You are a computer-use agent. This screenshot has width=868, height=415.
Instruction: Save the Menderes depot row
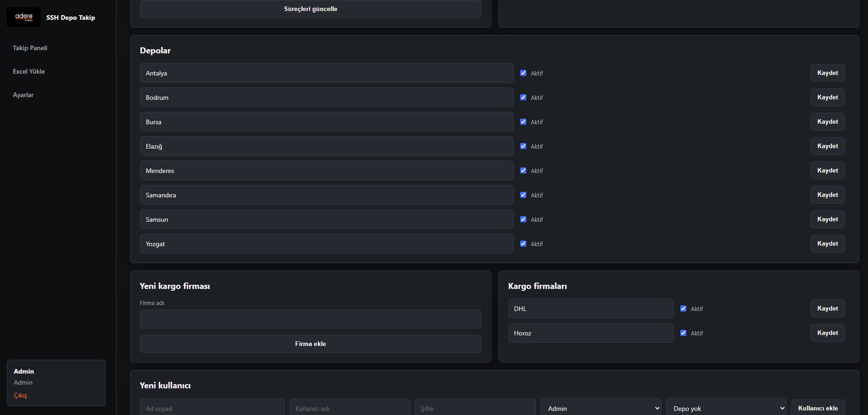coord(828,171)
